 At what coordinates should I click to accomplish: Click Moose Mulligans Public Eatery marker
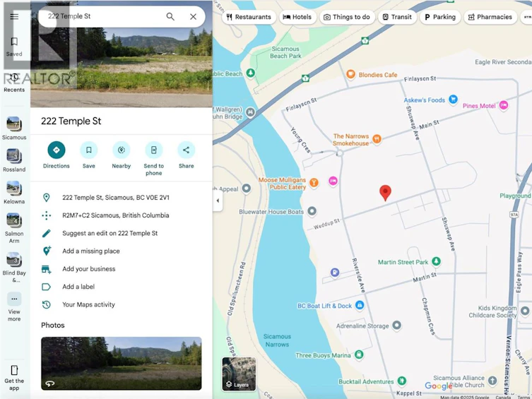(314, 183)
